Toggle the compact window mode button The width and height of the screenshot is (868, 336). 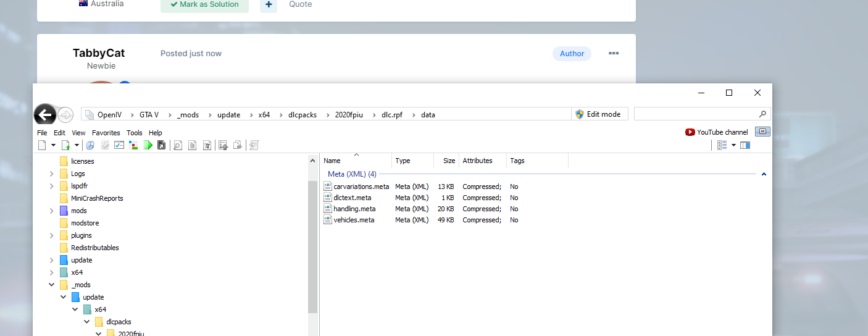[763, 132]
